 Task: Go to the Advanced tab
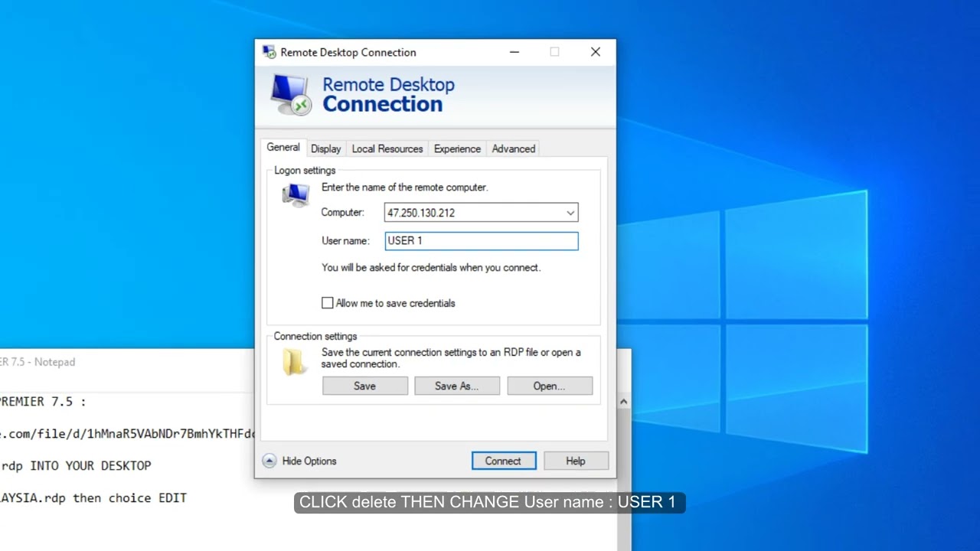(x=514, y=148)
